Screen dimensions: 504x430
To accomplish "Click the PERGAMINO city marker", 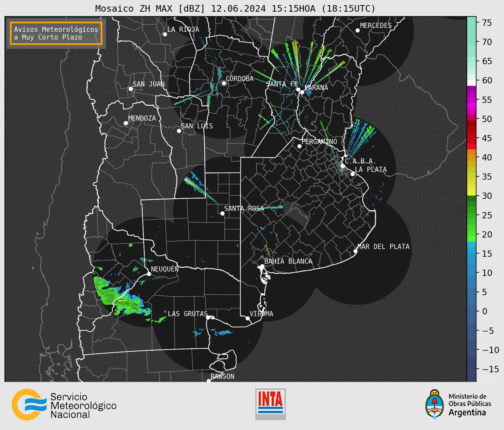I will (x=299, y=146).
